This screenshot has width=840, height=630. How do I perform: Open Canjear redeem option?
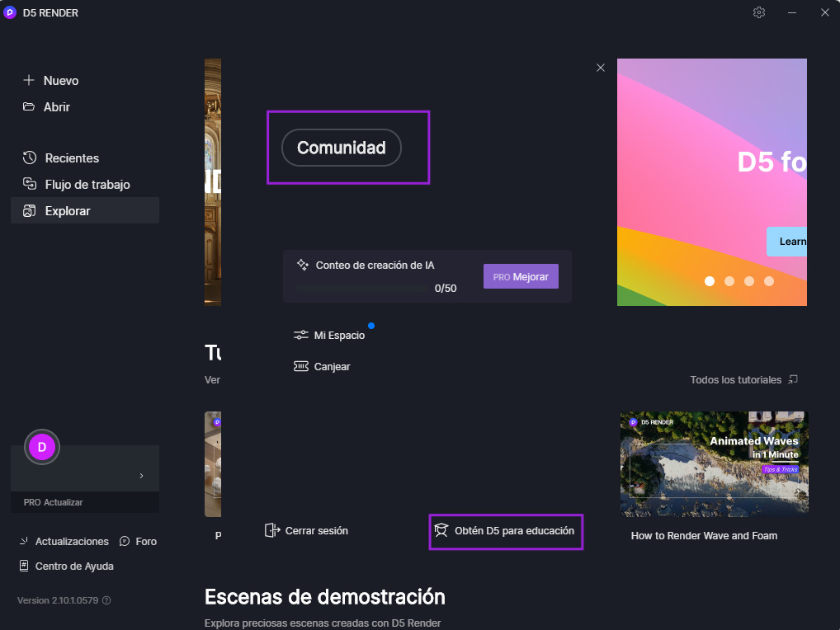[x=323, y=366]
